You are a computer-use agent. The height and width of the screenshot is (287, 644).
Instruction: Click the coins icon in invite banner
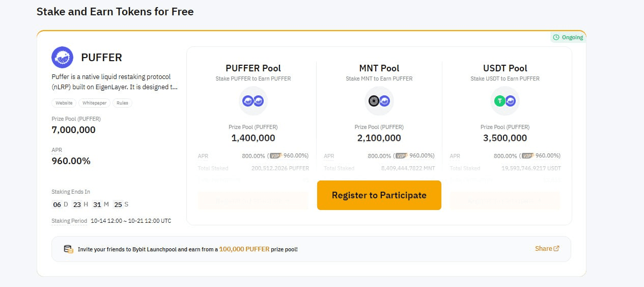(68, 249)
